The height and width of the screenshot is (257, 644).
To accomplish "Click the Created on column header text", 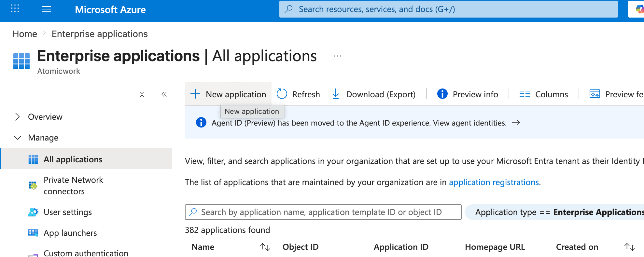I will point(577,247).
